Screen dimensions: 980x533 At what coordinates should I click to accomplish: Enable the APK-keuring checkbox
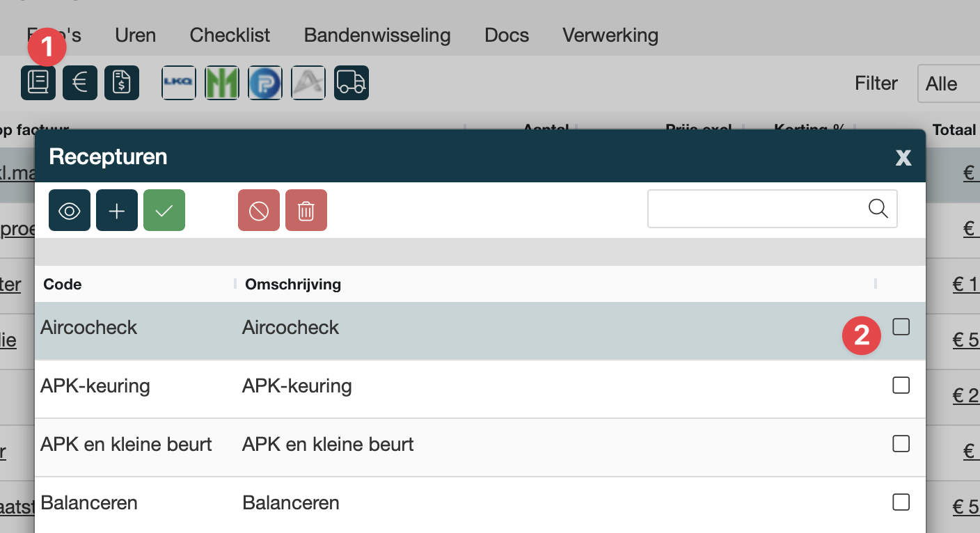tap(901, 385)
